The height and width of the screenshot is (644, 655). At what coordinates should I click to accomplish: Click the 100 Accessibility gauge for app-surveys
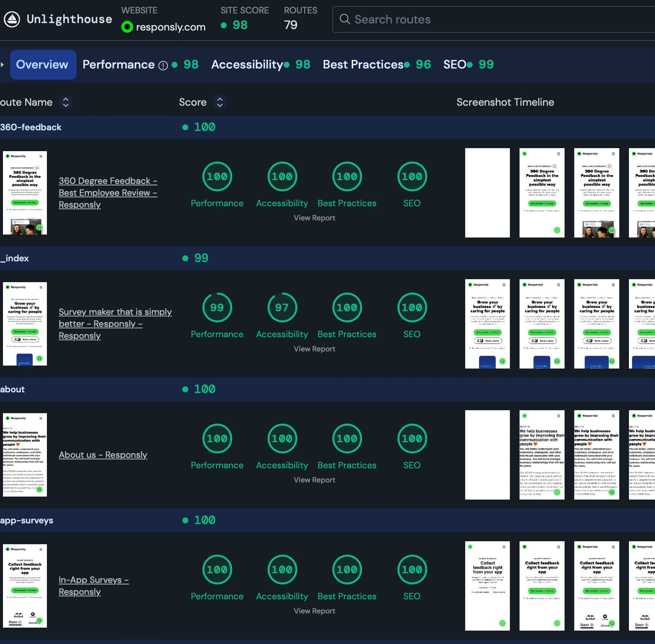282,570
